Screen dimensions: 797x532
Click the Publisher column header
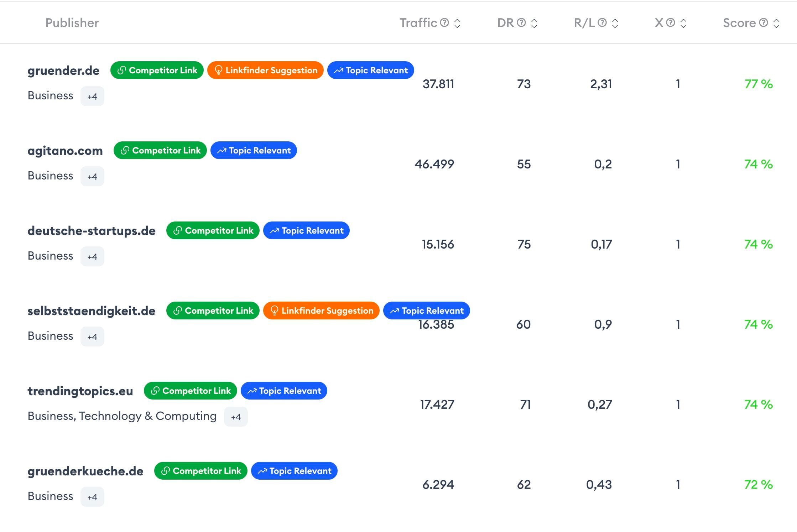[72, 22]
